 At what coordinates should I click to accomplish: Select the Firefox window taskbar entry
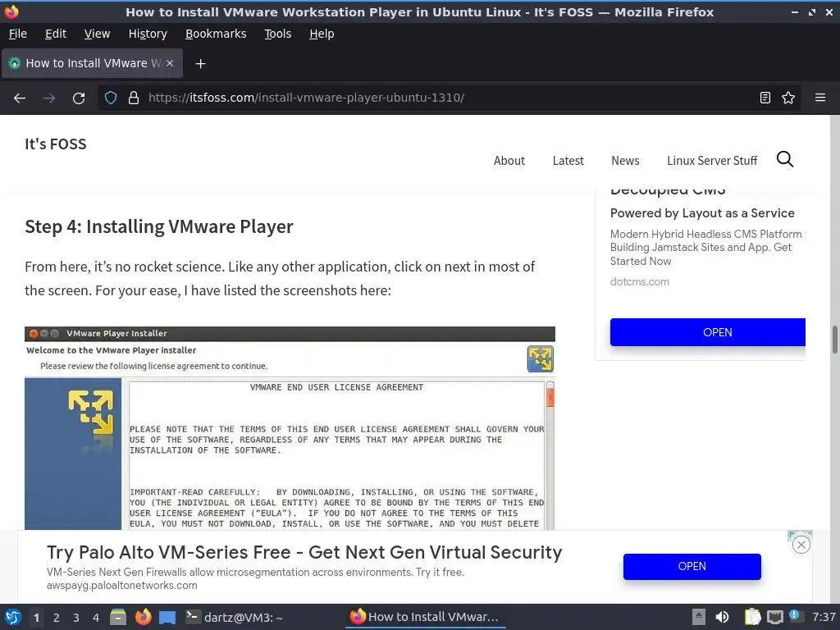(424, 617)
